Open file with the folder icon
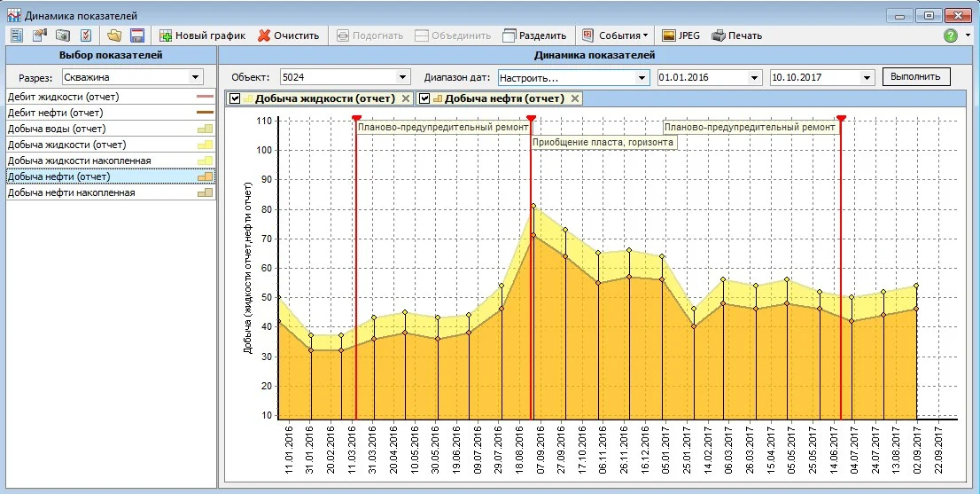 (x=113, y=35)
